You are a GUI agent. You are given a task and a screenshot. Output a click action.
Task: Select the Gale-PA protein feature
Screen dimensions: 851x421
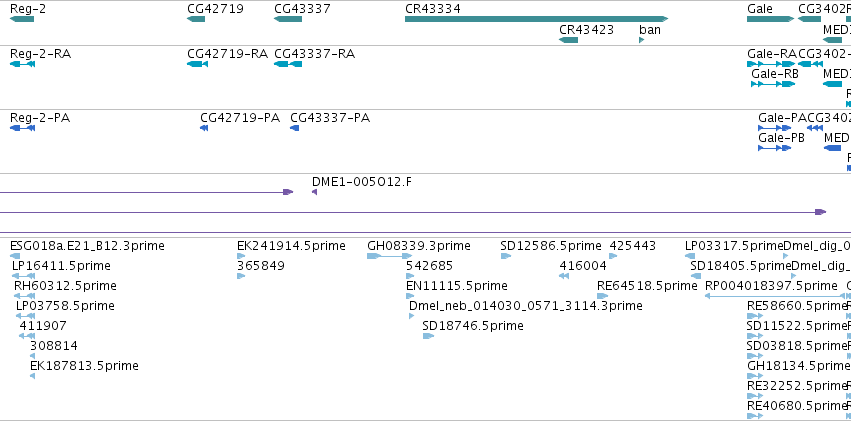[x=774, y=128]
